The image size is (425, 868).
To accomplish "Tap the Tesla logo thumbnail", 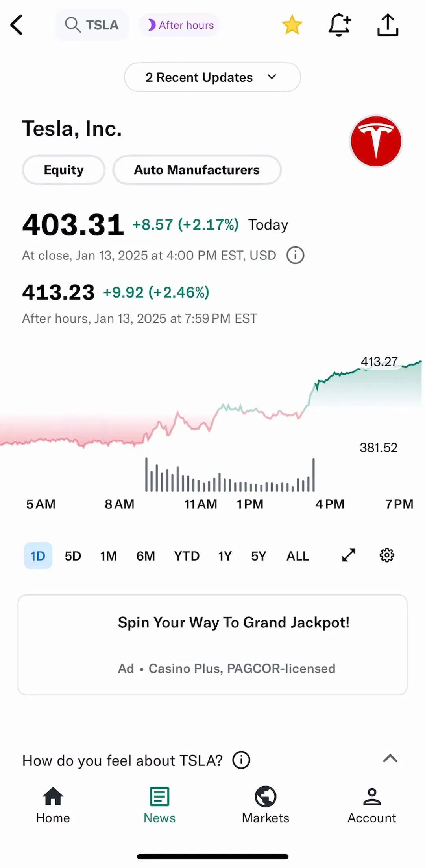I will click(x=376, y=141).
